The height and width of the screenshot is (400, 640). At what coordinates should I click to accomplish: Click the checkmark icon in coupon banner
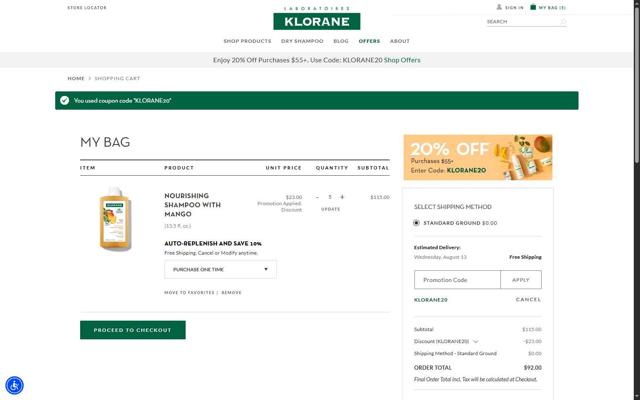click(x=64, y=100)
